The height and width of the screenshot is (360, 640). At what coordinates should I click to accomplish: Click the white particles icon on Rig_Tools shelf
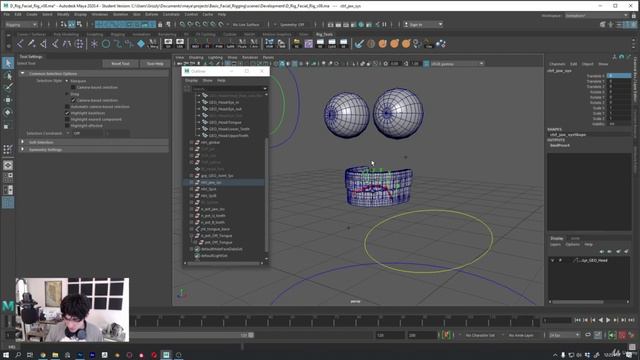point(441,44)
